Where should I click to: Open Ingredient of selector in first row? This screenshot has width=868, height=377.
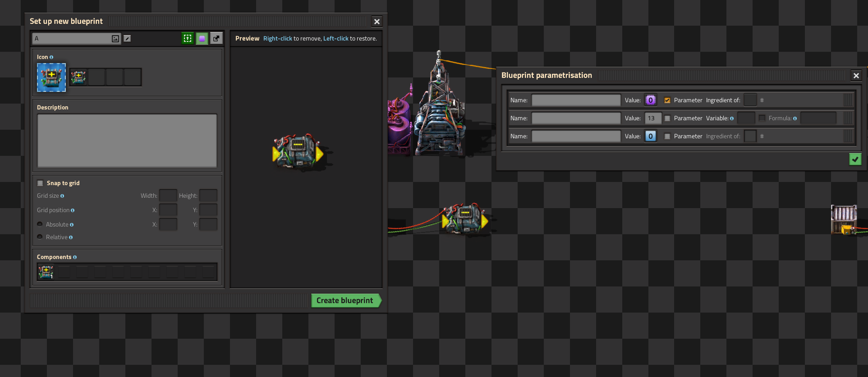(750, 100)
